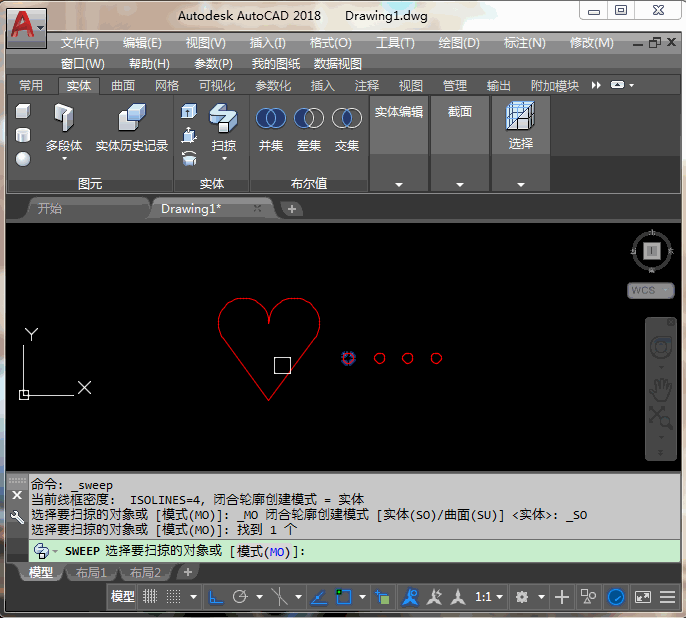Select the Box solid primitive icon
686x618 pixels.
pos(23,111)
